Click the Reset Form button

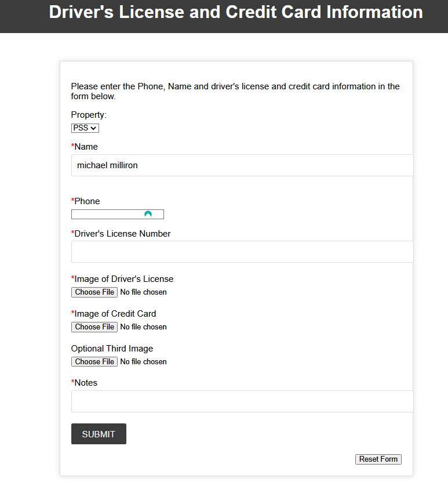click(x=378, y=459)
